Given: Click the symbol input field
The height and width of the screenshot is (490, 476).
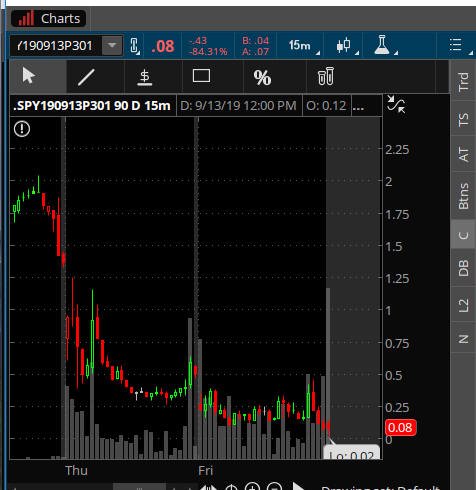Looking at the screenshot, I should [55, 45].
